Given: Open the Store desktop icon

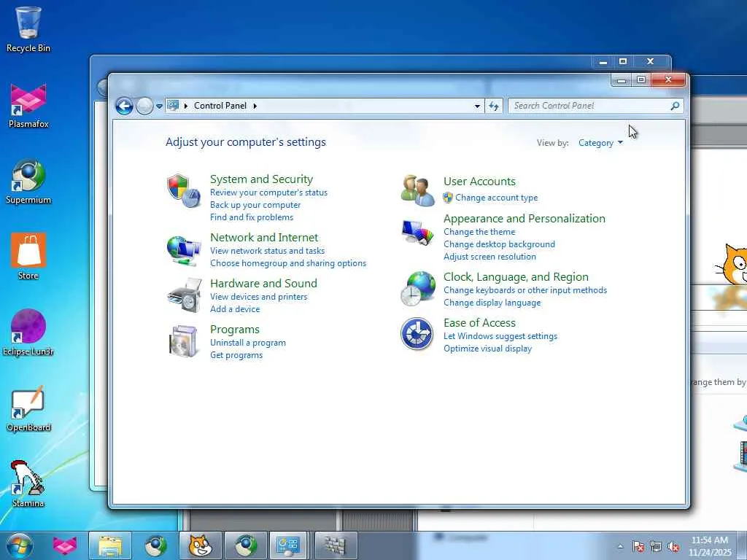Looking at the screenshot, I should [28, 257].
